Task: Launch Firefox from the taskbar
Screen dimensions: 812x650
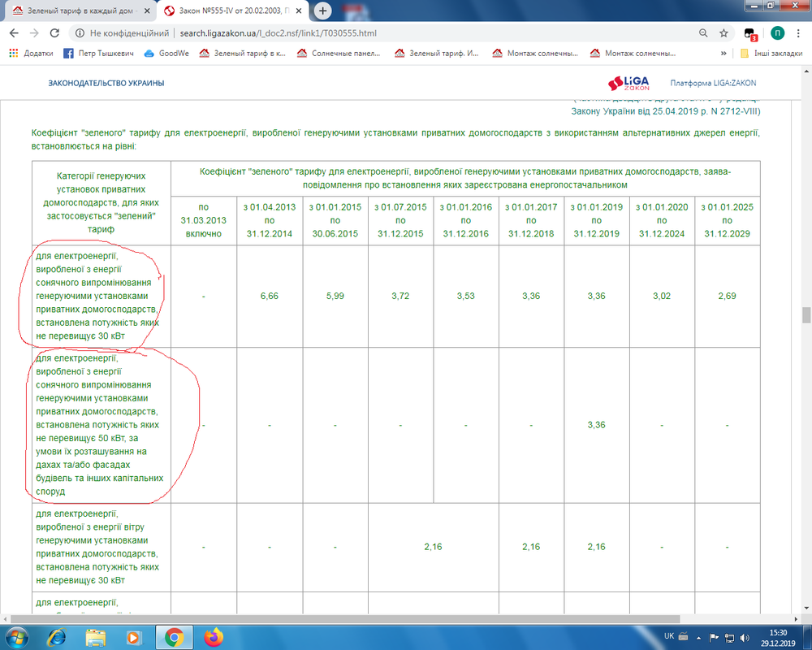Action: click(x=214, y=637)
